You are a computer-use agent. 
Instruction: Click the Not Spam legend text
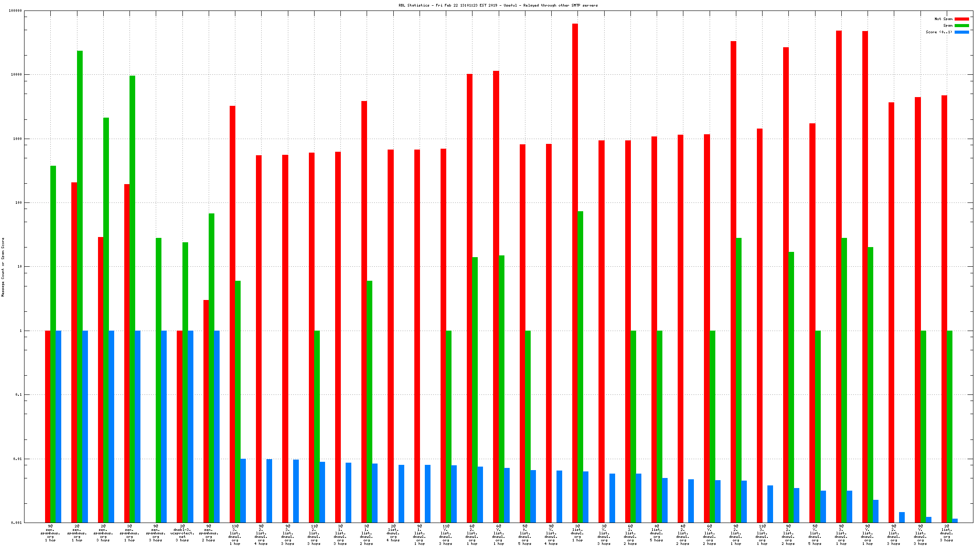click(943, 19)
